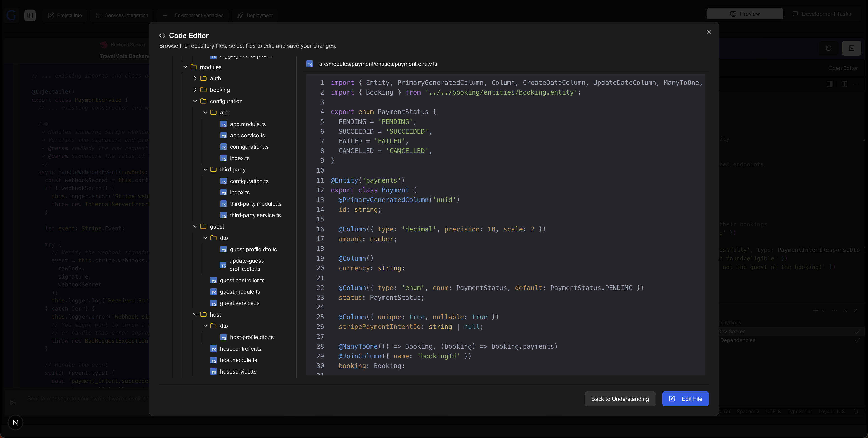Click the app folder icon
The image size is (868, 438).
pos(213,112)
